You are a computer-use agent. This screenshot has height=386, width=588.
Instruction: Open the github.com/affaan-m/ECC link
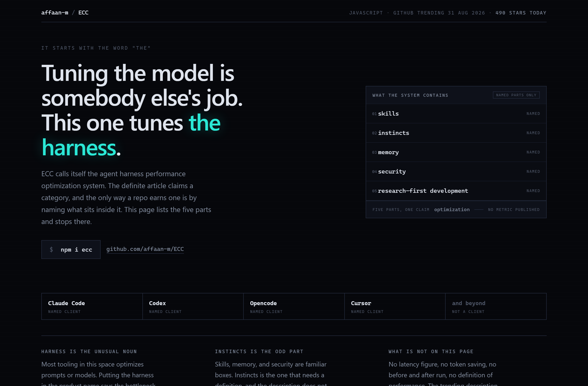tap(145, 249)
